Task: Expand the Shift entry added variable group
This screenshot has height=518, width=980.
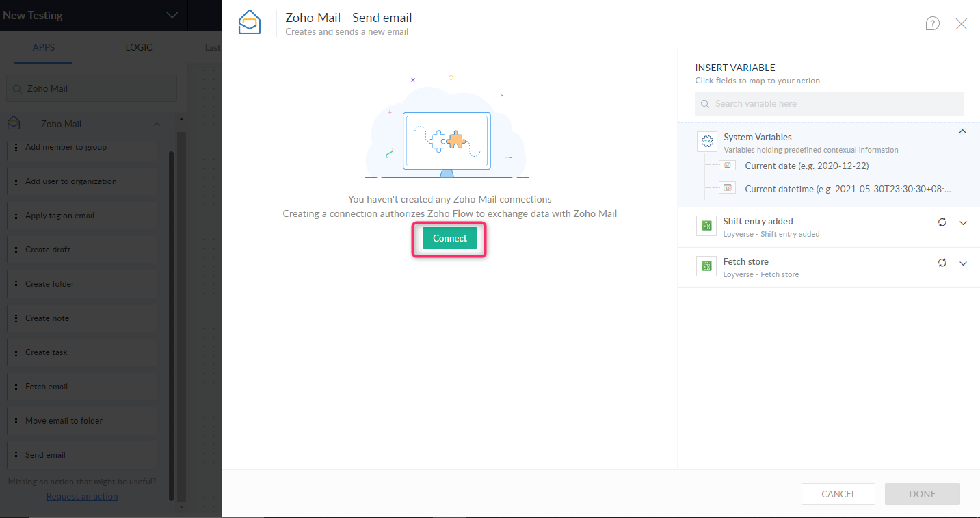Action: coord(964,222)
